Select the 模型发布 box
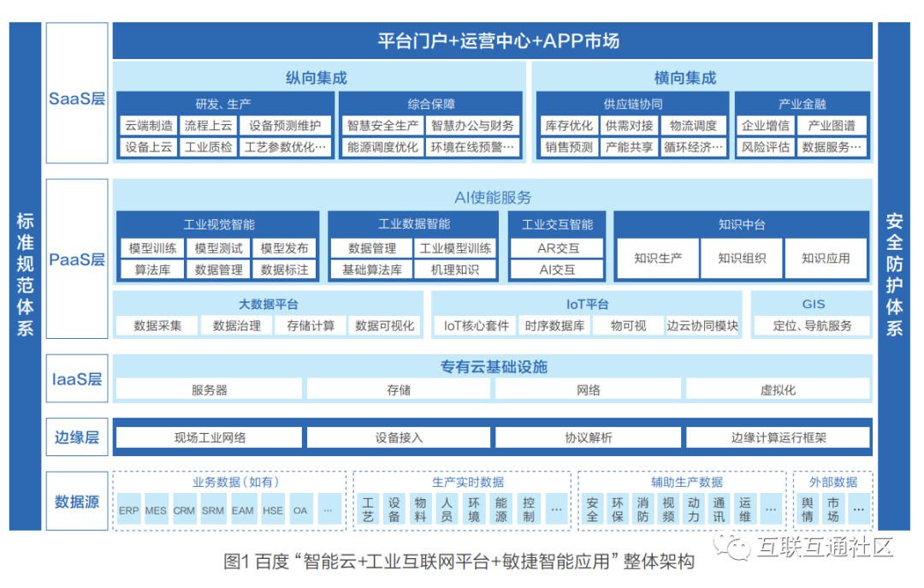Screen dimensions: 924x588 point(285,248)
